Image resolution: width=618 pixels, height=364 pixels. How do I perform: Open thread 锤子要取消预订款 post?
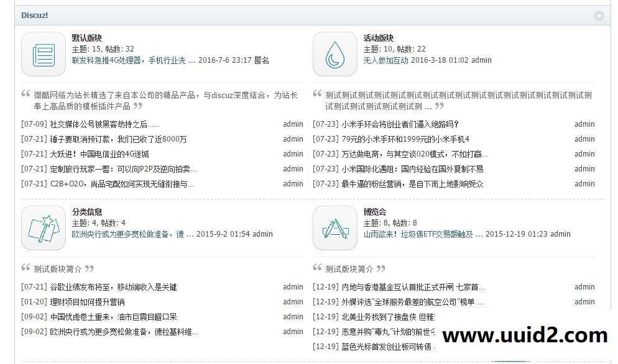(118, 139)
